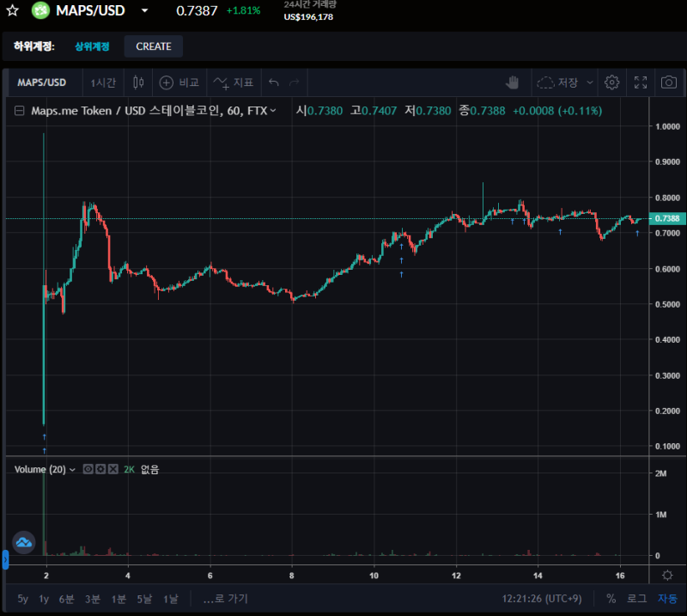Select the 3분 date range
The width and height of the screenshot is (687, 616).
pos(93,599)
